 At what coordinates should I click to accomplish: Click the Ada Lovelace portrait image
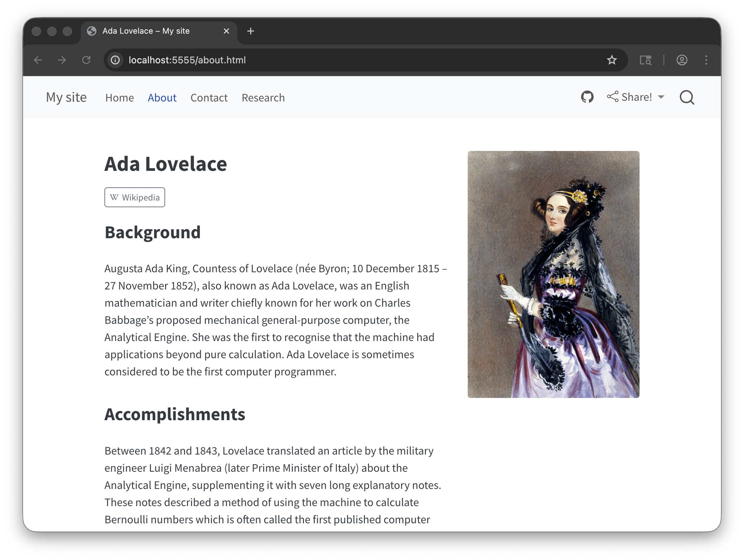(x=553, y=274)
